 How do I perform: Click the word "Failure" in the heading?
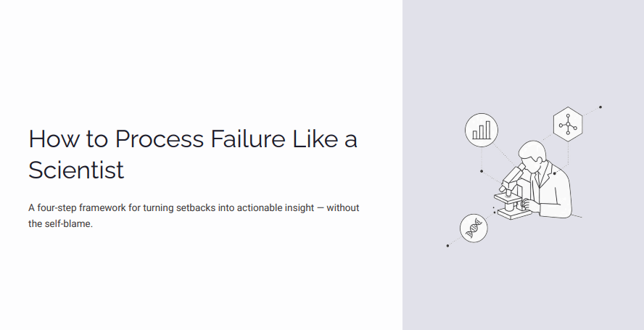coord(248,139)
